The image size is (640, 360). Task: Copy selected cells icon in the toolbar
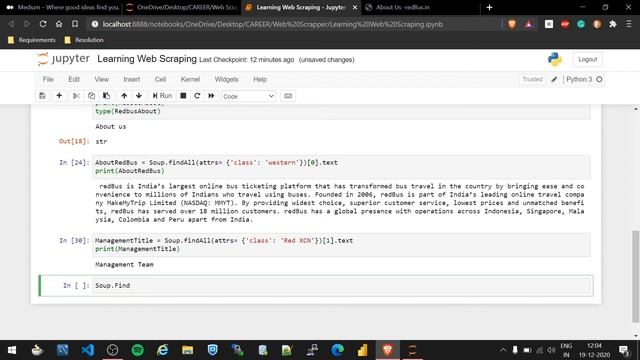click(91, 96)
